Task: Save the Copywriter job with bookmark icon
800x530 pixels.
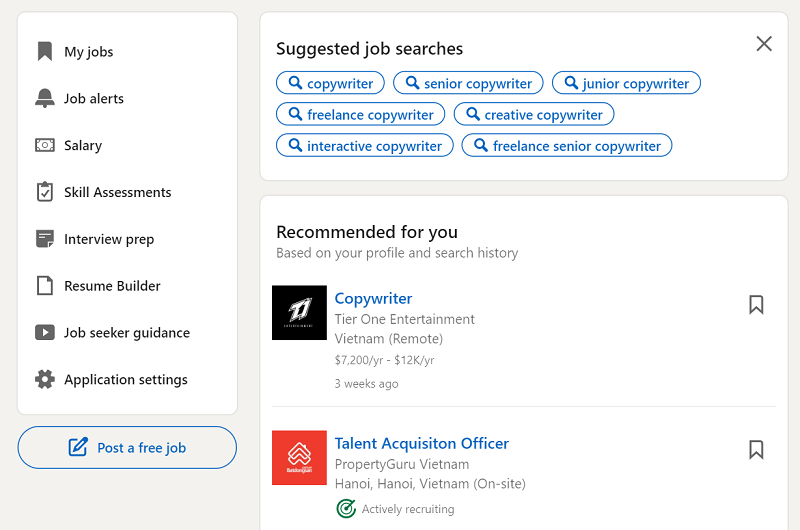Action: pos(756,305)
